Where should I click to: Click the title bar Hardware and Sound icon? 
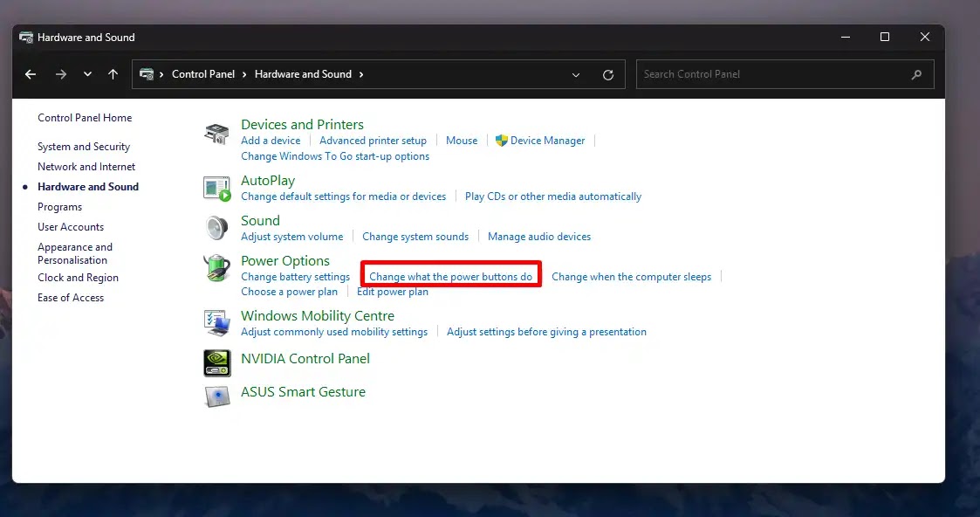click(26, 38)
